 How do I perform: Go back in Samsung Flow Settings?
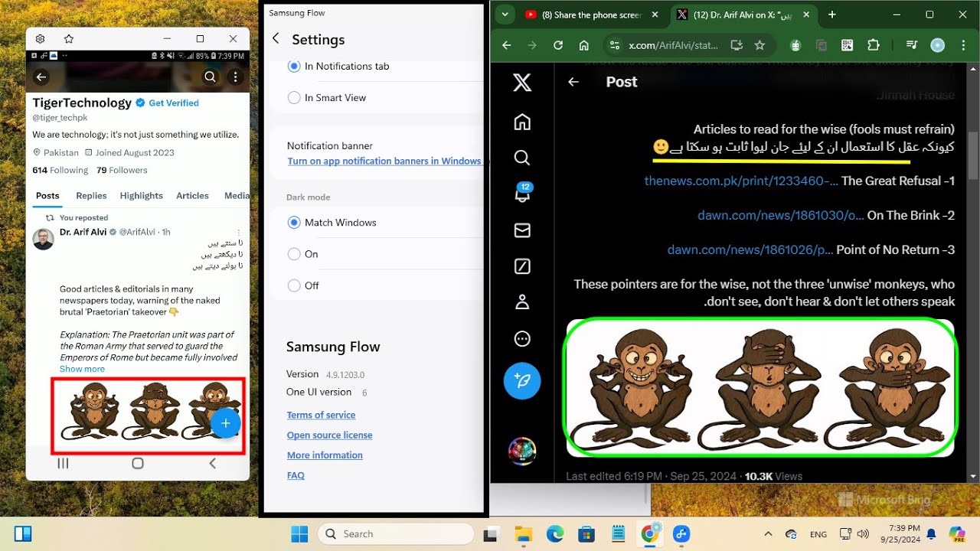coord(276,39)
